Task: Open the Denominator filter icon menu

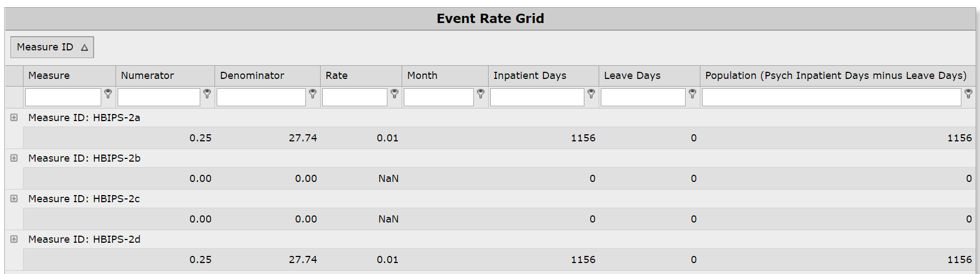Action: (x=313, y=94)
